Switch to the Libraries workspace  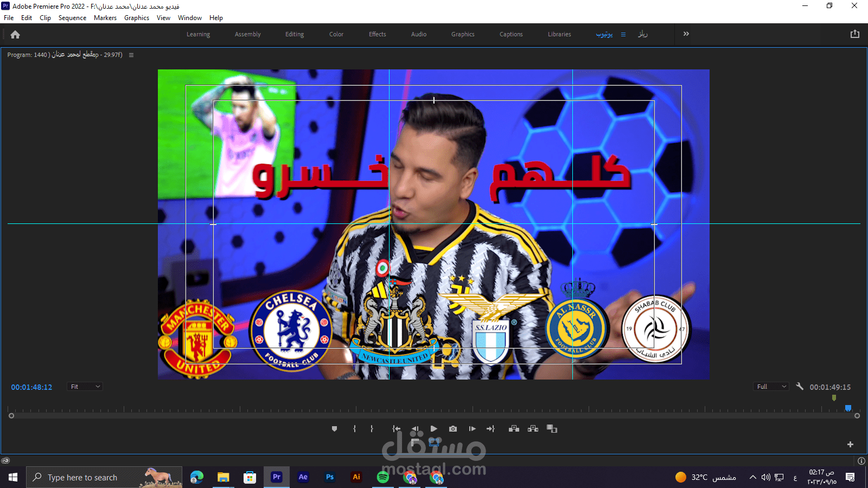coord(559,34)
